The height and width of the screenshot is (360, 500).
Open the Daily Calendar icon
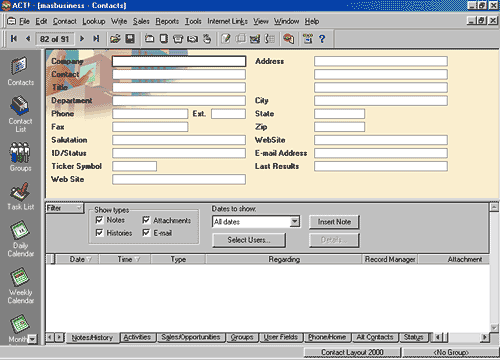[x=20, y=239]
